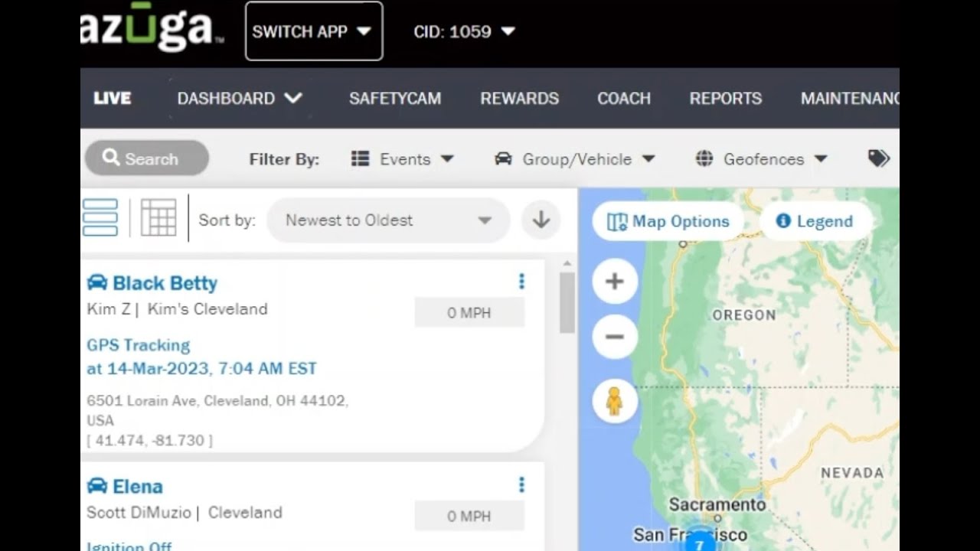Screen dimensions: 980x551
Task: Open the Maintenance tab
Action: (850, 98)
